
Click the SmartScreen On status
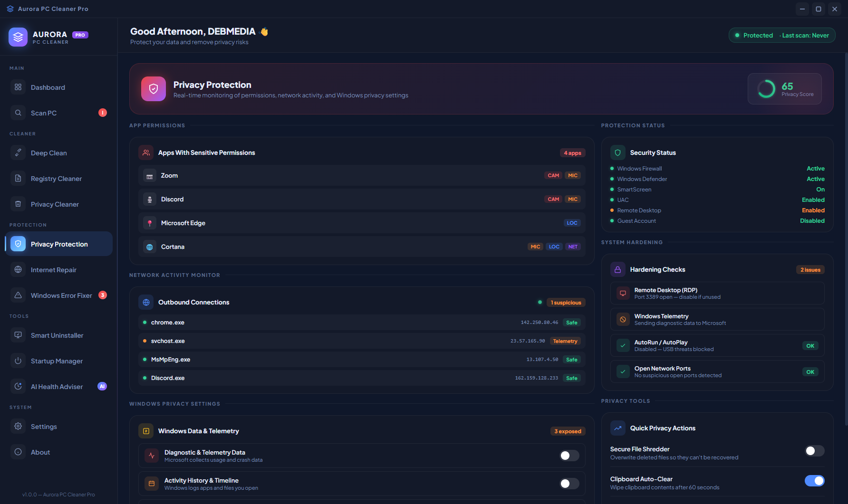tap(820, 190)
